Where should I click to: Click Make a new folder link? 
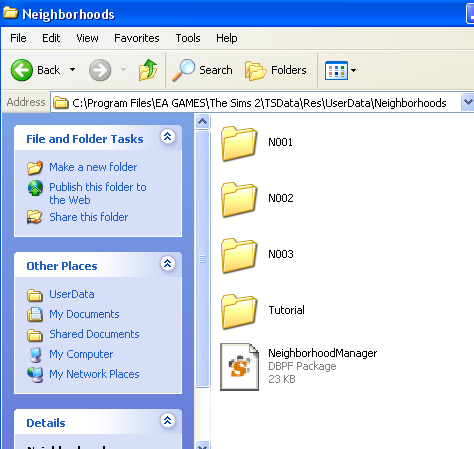click(93, 167)
